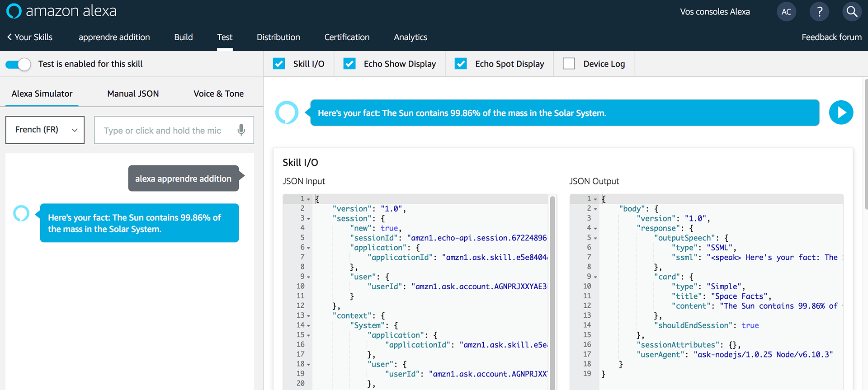Uncheck the Skill I/O checkbox
Viewport: 868px width, 390px height.
click(279, 64)
